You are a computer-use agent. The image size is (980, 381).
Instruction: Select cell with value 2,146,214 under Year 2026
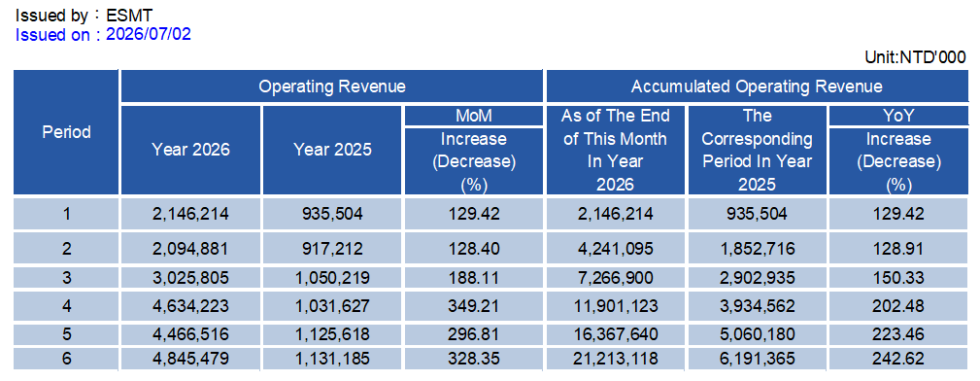[x=190, y=214]
